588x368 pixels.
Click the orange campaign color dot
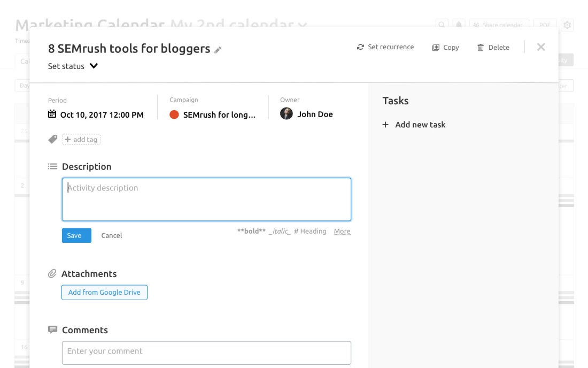(x=174, y=114)
